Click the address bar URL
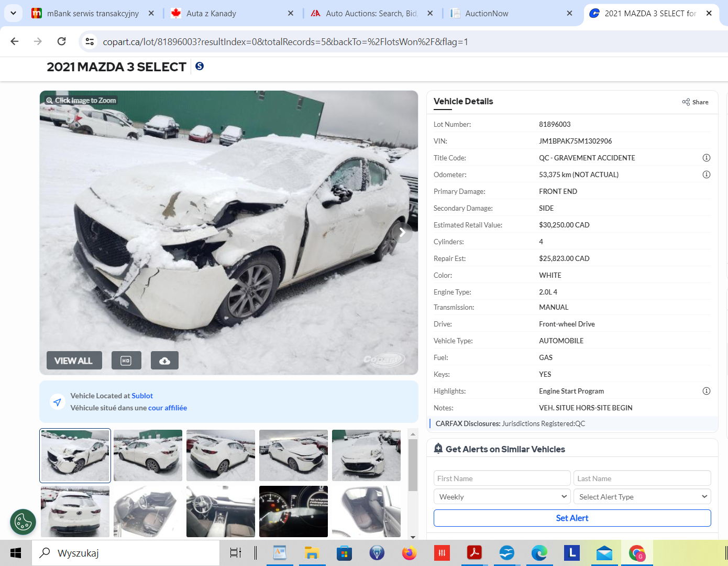728x566 pixels. click(x=285, y=41)
